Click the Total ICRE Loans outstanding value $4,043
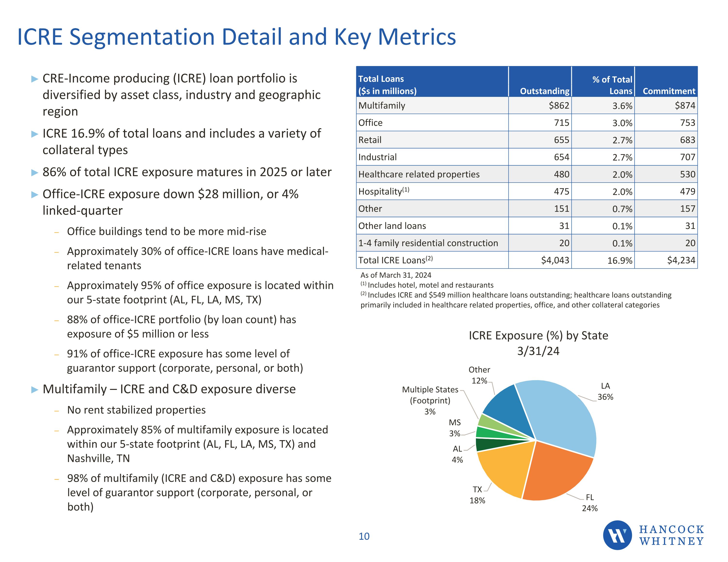Screen dimensions: 728x562 pyautogui.click(x=555, y=260)
